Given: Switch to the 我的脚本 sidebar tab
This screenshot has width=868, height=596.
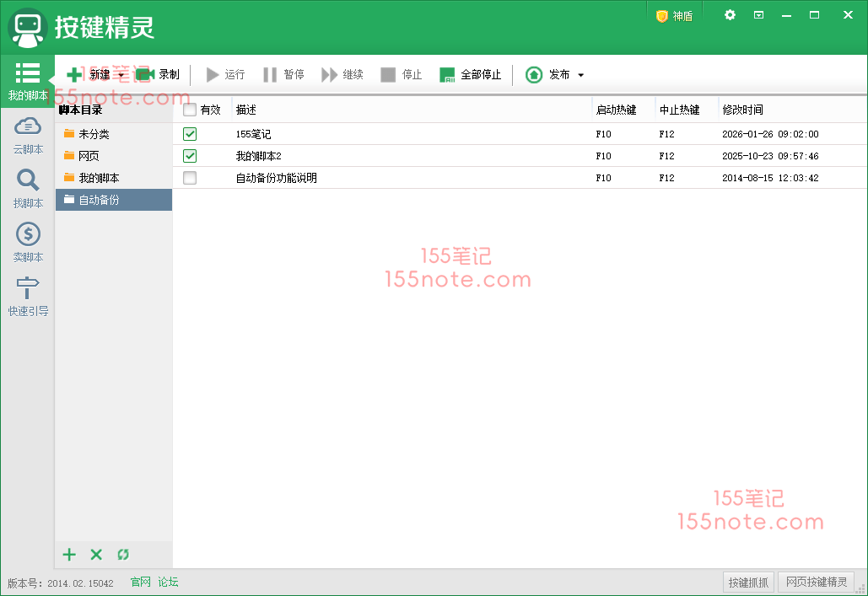Looking at the screenshot, I should [28, 81].
